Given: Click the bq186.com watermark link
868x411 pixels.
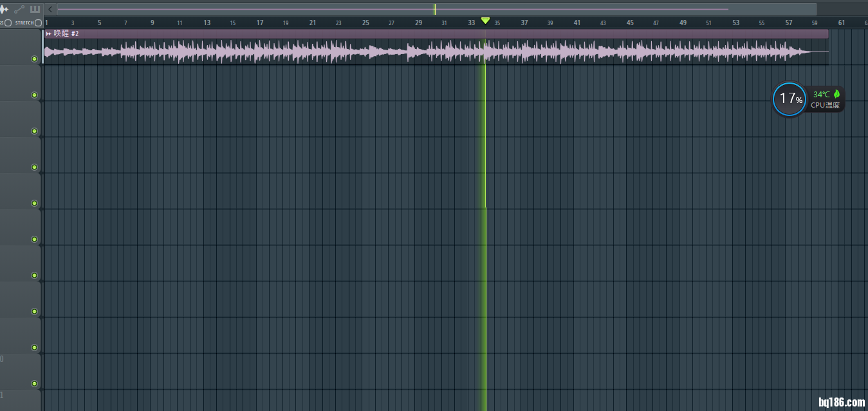Looking at the screenshot, I should pos(841,403).
